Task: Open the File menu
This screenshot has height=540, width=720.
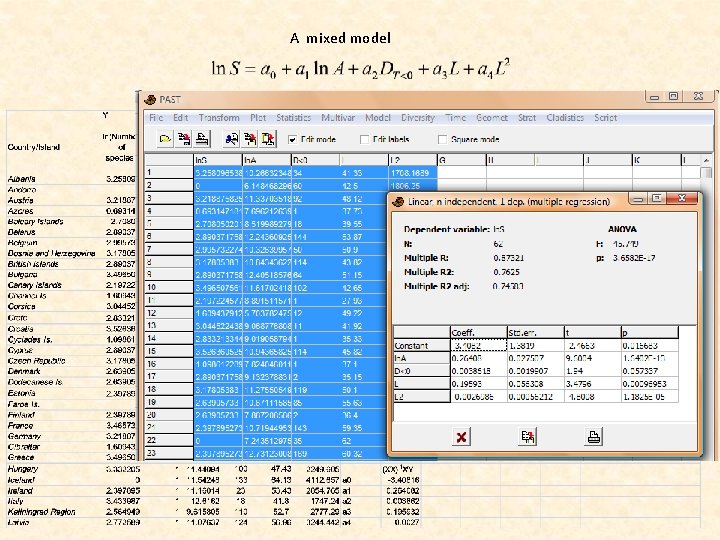Action: [x=156, y=118]
